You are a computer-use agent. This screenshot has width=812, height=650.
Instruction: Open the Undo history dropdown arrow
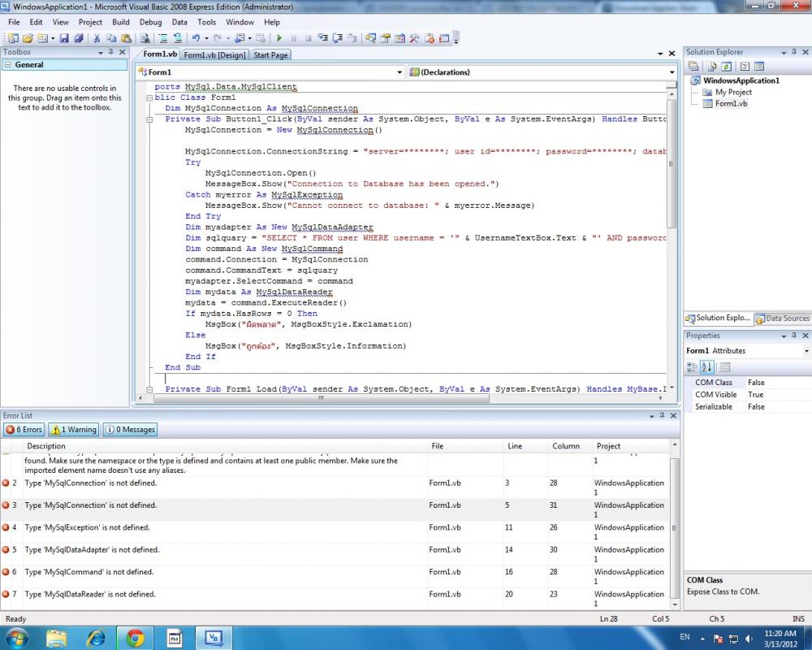pos(206,38)
